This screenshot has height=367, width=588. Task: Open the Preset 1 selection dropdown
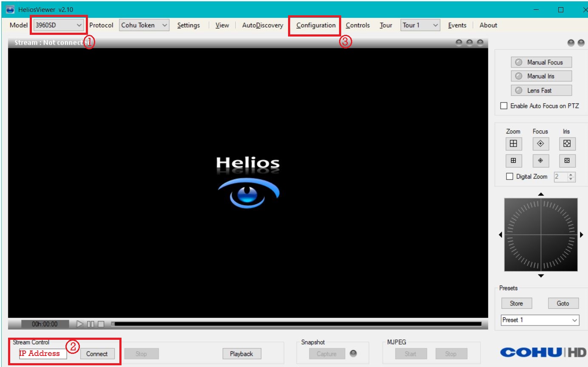pyautogui.click(x=540, y=320)
